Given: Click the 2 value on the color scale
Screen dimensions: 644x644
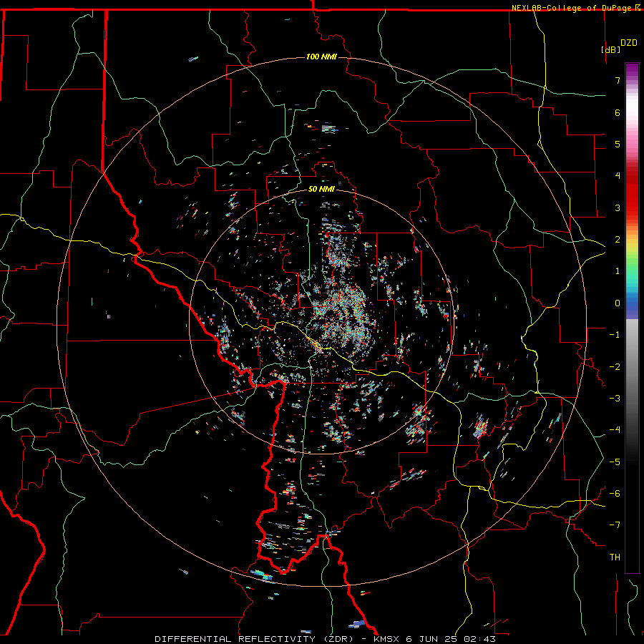Looking at the screenshot, I should (x=618, y=240).
